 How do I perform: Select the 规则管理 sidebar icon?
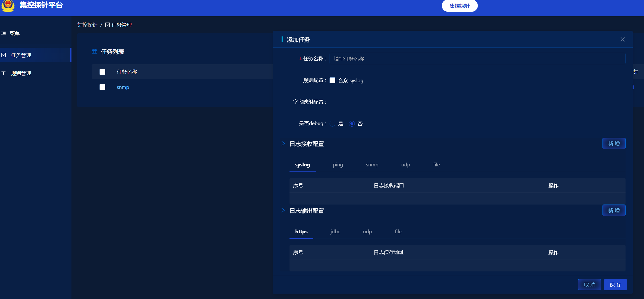[4, 73]
